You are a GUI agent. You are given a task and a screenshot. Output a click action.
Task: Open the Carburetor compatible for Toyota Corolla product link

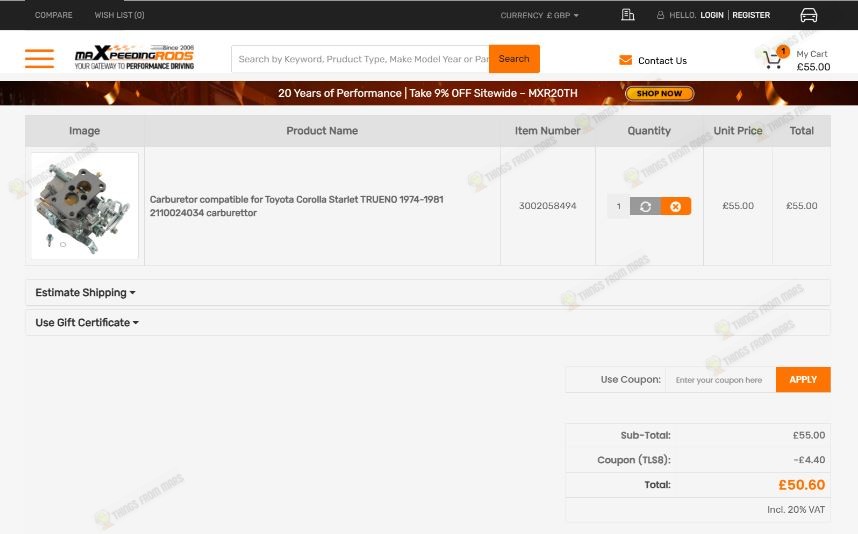pyautogui.click(x=297, y=206)
